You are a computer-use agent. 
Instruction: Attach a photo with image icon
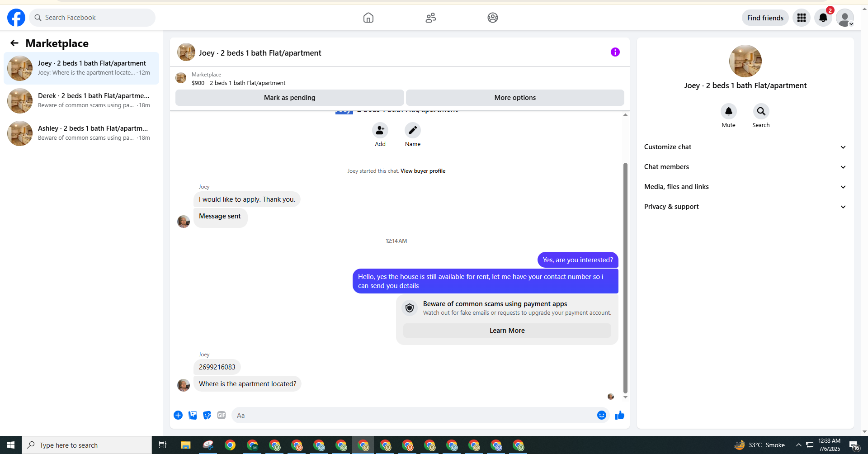point(193,415)
